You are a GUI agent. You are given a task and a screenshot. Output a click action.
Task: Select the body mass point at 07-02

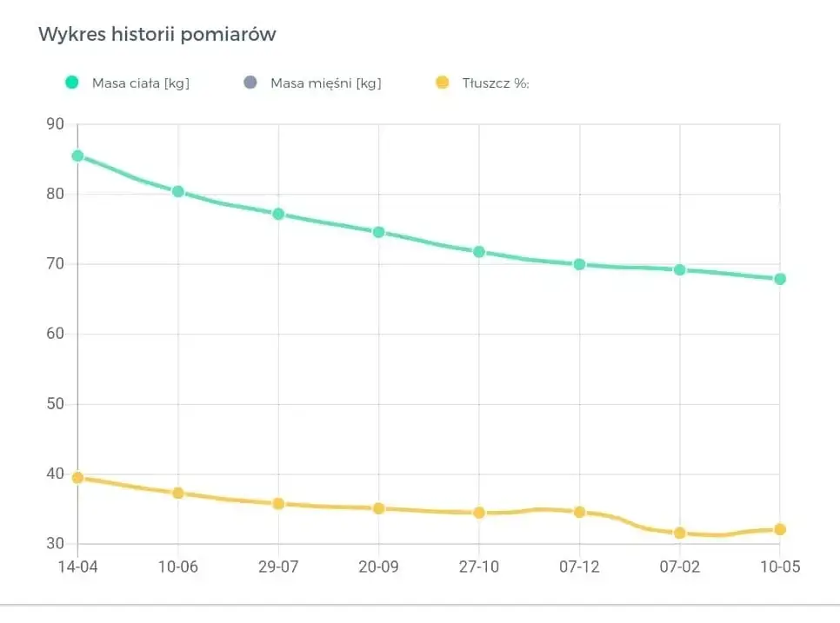point(680,270)
